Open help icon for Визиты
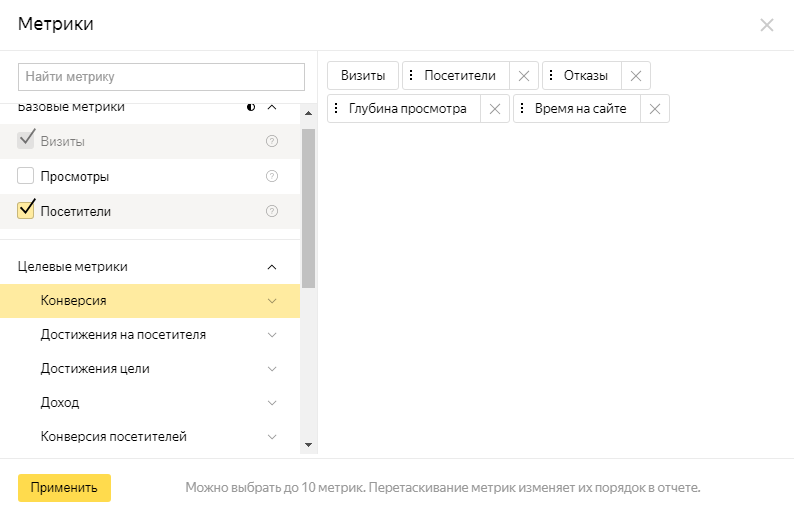This screenshot has height=515, width=794. pos(271,142)
